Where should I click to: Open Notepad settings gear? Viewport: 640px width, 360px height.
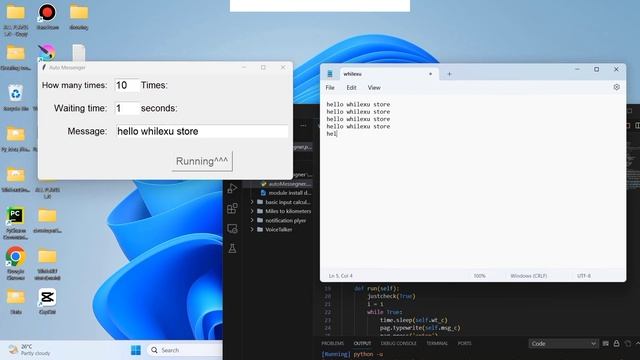[x=616, y=87]
